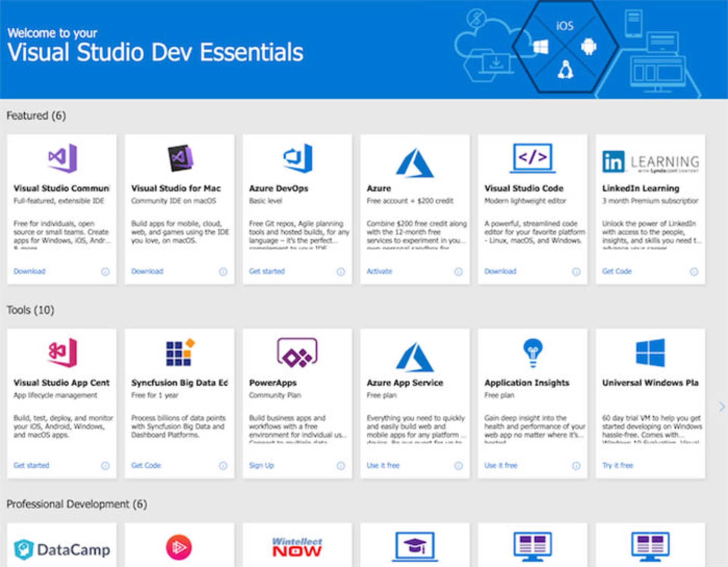The width and height of the screenshot is (728, 567).
Task: Click the Visual Studio App Center icon
Action: point(63,352)
